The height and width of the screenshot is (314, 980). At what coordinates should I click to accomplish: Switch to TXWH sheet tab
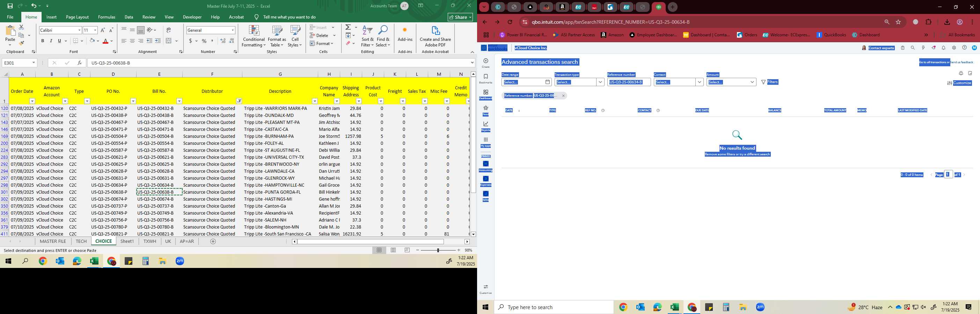pyautogui.click(x=149, y=241)
